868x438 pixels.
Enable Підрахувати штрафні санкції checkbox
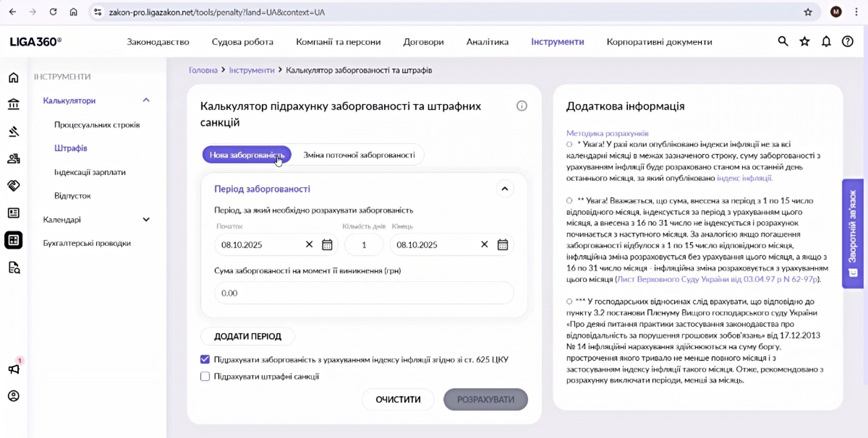click(205, 376)
